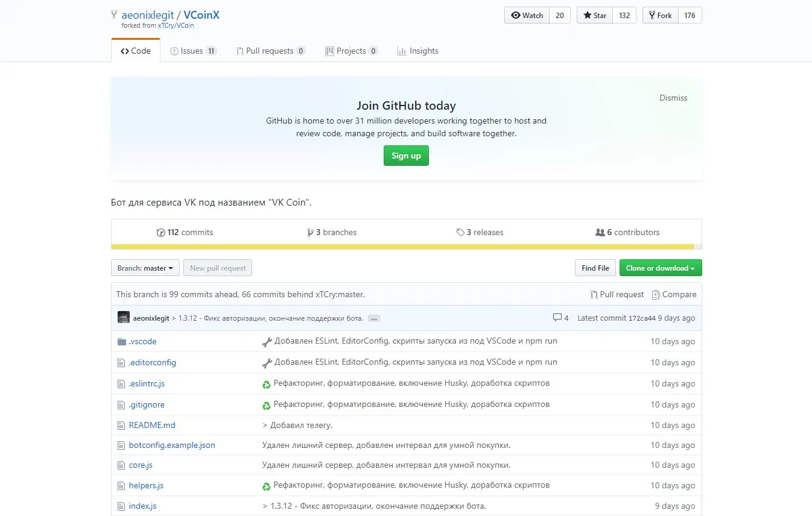This screenshot has height=516, width=812.
Task: Click the file icon beside .gitignore
Action: click(121, 405)
